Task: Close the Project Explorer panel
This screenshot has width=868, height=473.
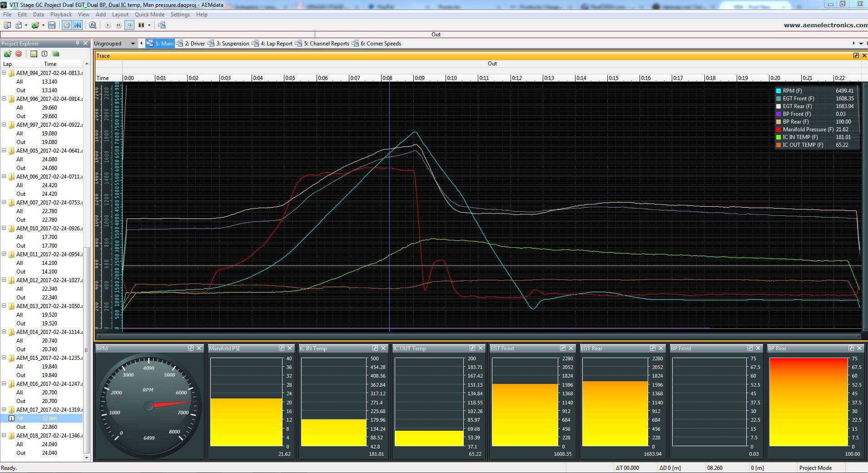Action: tap(85, 43)
